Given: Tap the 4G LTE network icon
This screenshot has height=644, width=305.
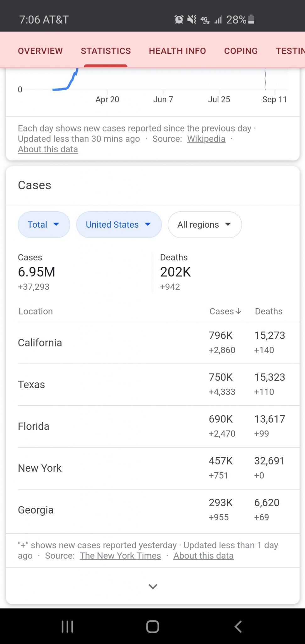Looking at the screenshot, I should 205,20.
